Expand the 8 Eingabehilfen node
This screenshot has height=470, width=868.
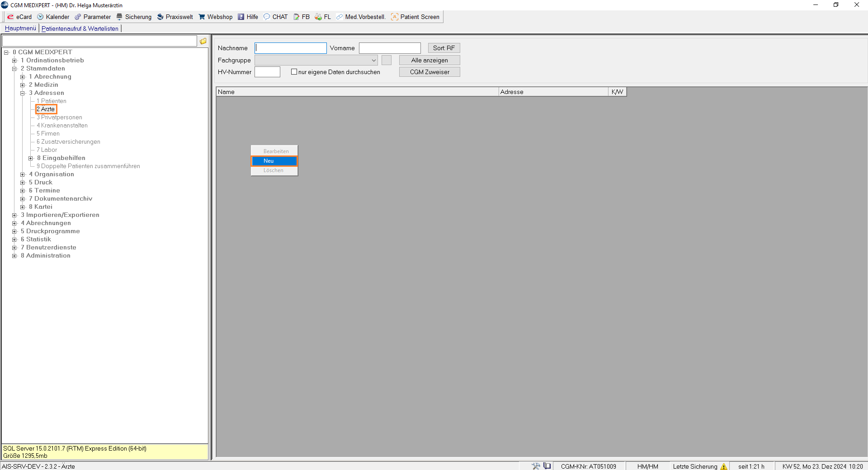(x=31, y=158)
